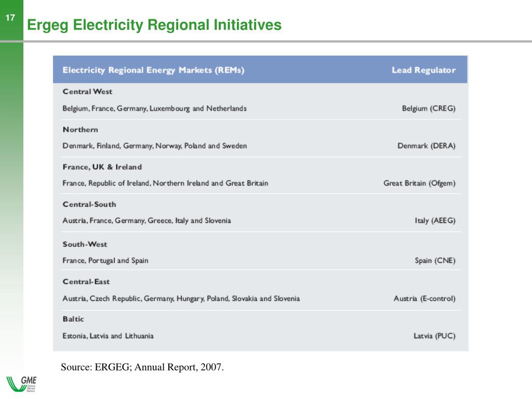
Task: Click the Electricity Regional Energy Markets header
Action: [153, 70]
